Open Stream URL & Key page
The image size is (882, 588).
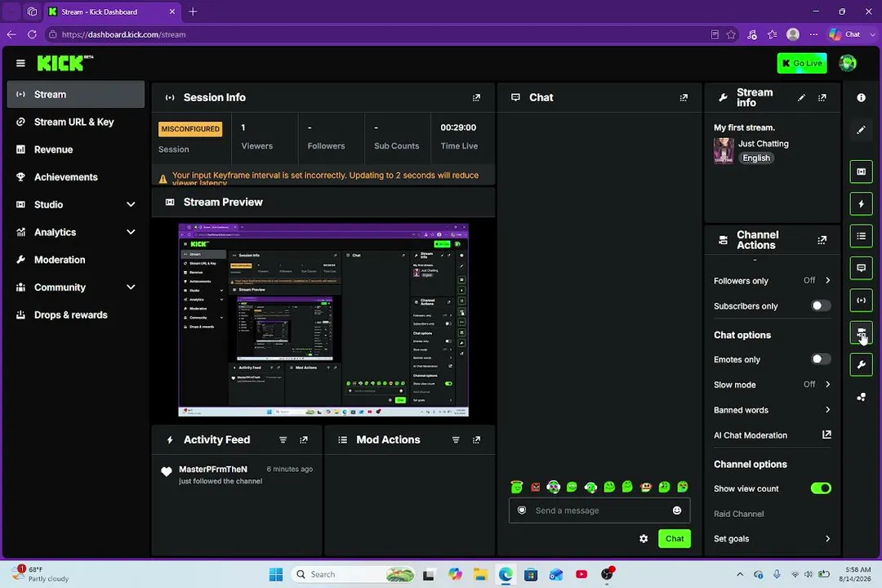click(x=75, y=122)
